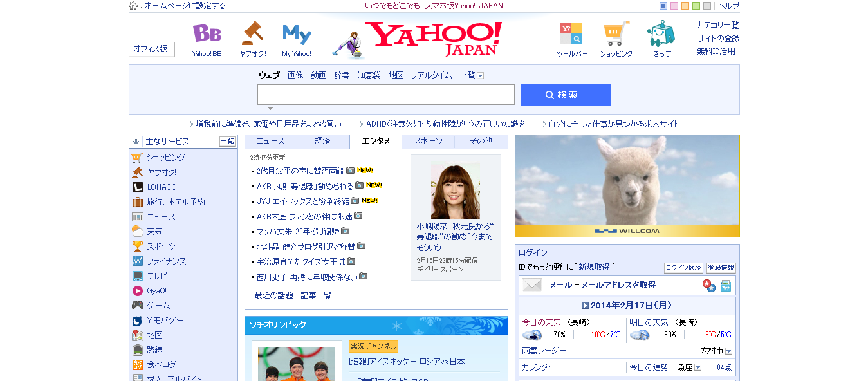This screenshot has width=868, height=381.
Task: Click the Yahoo! JAPAN logo
Action: 433,39
